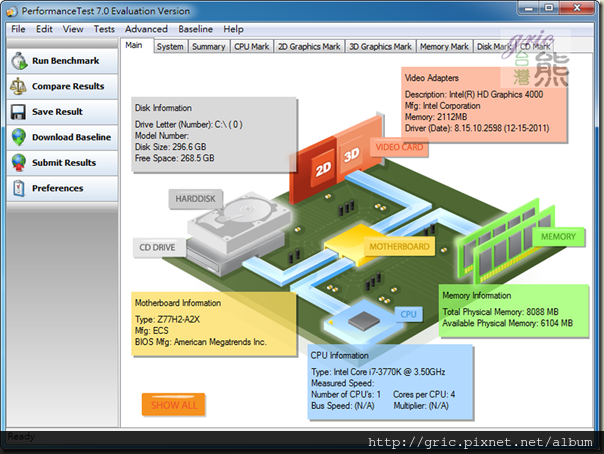
Task: Click the Run Benchmark button label
Action: (65, 61)
